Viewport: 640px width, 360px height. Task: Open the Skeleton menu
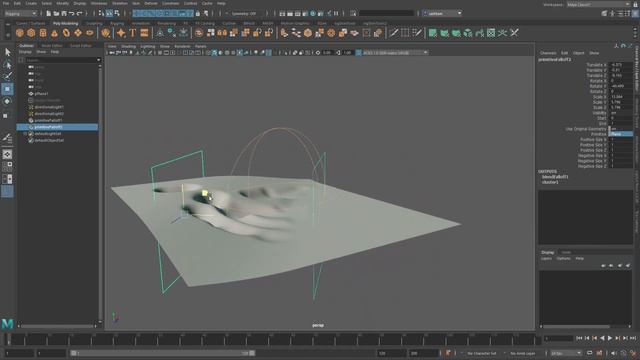[120, 3]
